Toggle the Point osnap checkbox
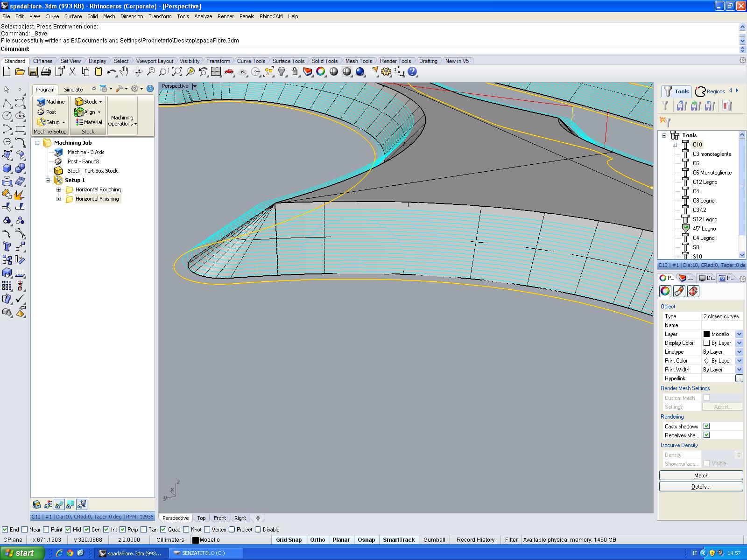Viewport: 747px width, 560px height. click(46, 529)
